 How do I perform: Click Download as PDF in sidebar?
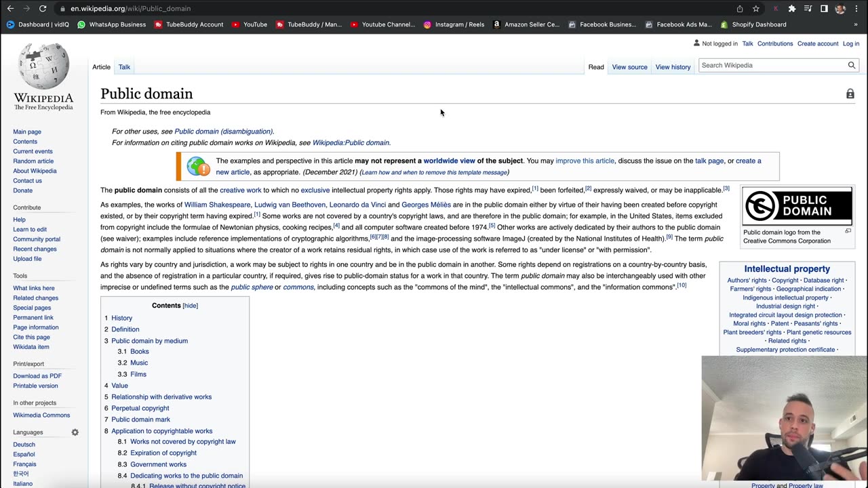[37, 376]
